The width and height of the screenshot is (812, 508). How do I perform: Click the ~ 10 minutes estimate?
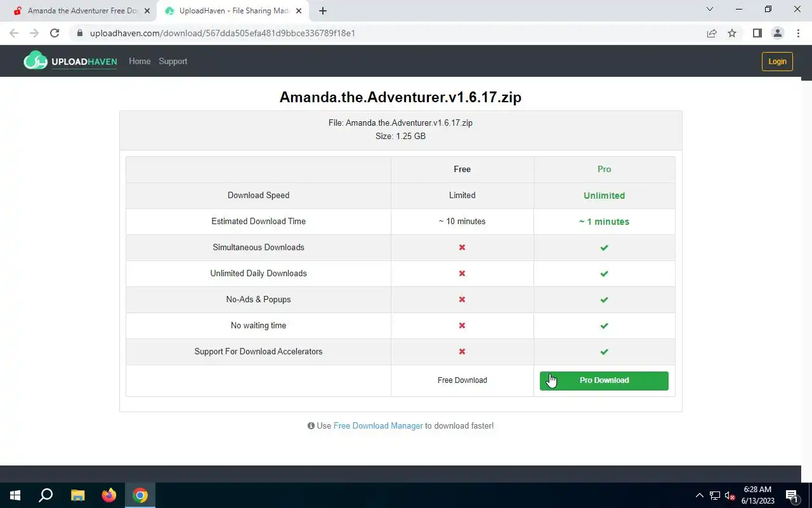point(462,222)
